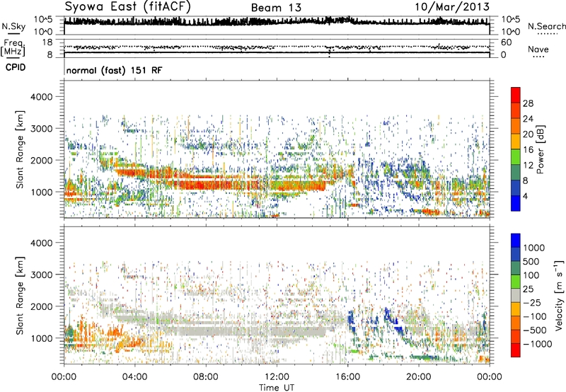This screenshot has height=392, width=566.
Task: Pick the Power colorbar segment between 4 and 8
Action: tap(516, 188)
